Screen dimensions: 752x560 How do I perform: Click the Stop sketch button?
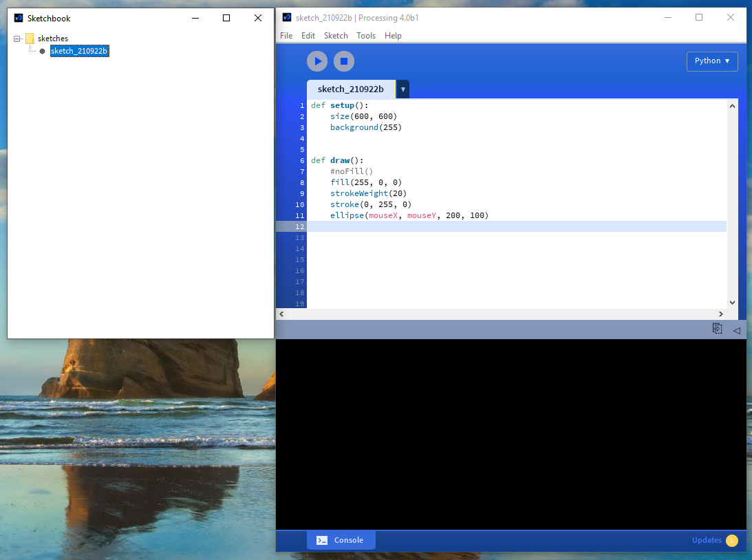point(343,61)
